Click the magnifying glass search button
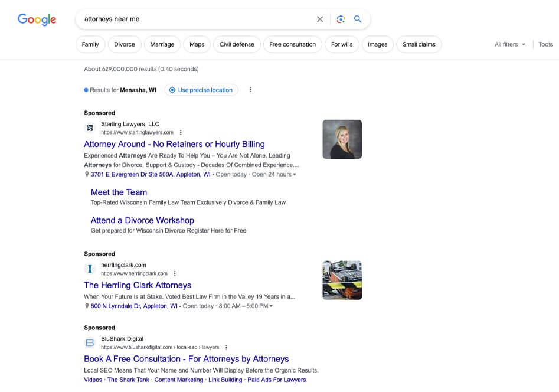 (x=358, y=19)
